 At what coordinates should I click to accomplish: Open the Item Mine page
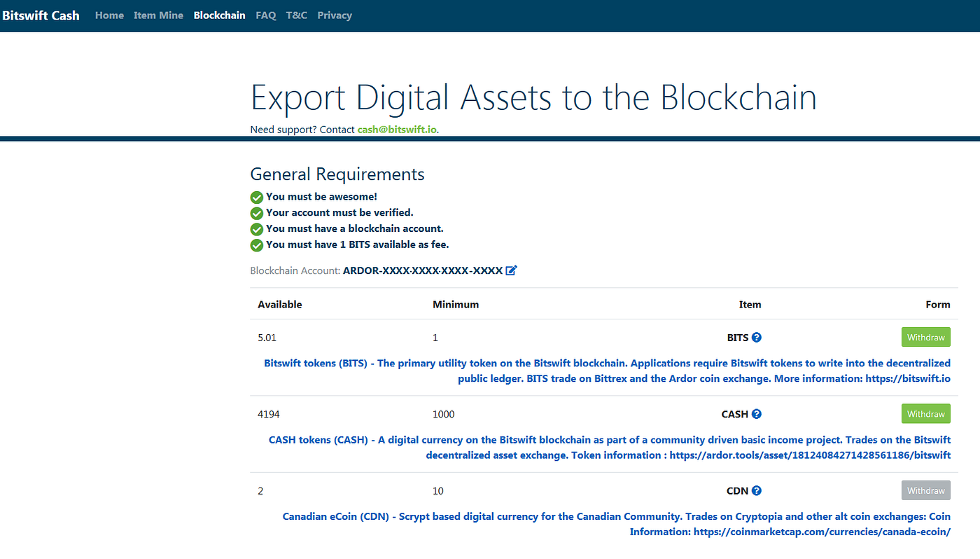[x=158, y=15]
